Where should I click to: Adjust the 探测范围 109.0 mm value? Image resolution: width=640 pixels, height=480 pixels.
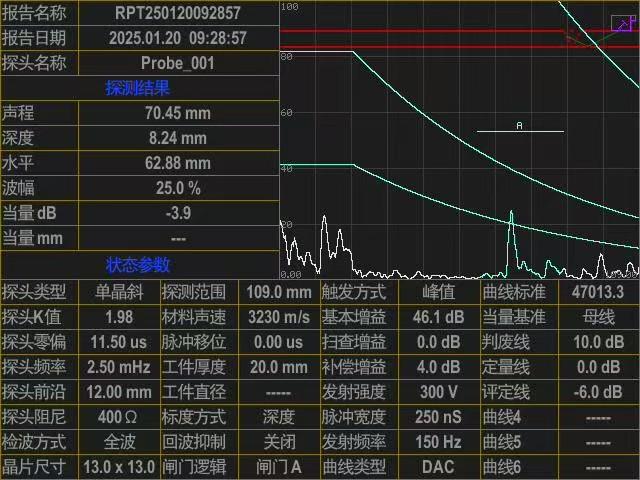(278, 292)
